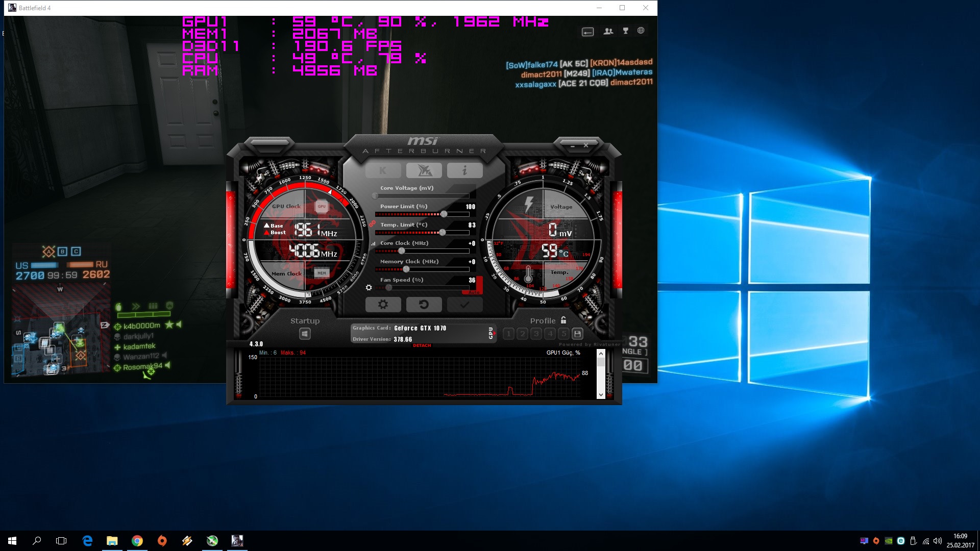980x551 pixels.
Task: Open Windows search from the taskbar
Action: 37,541
